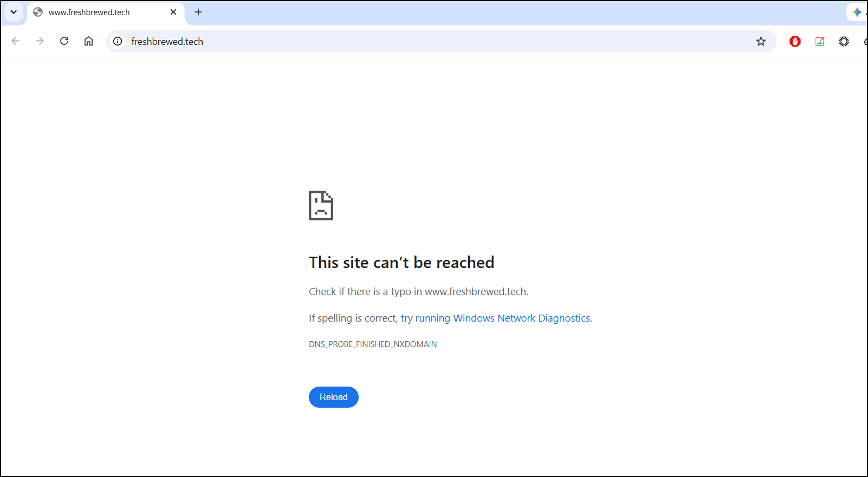This screenshot has height=477, width=868.
Task: View site information icon in address bar
Action: coord(118,41)
